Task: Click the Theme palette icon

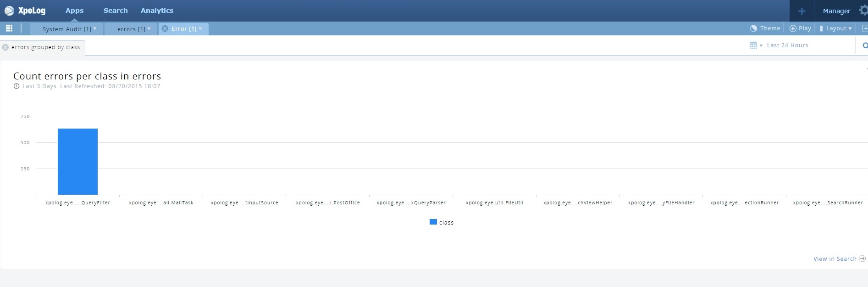Action: point(753,28)
